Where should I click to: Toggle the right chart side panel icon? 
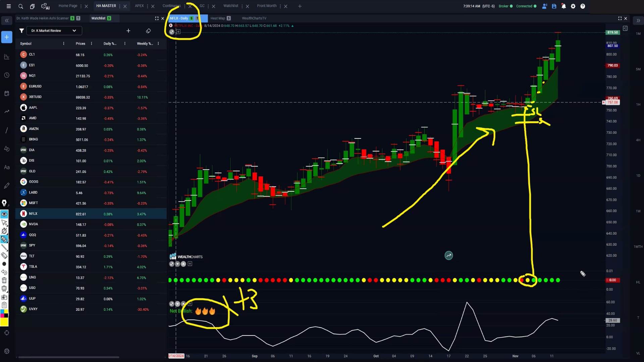pyautogui.click(x=625, y=28)
